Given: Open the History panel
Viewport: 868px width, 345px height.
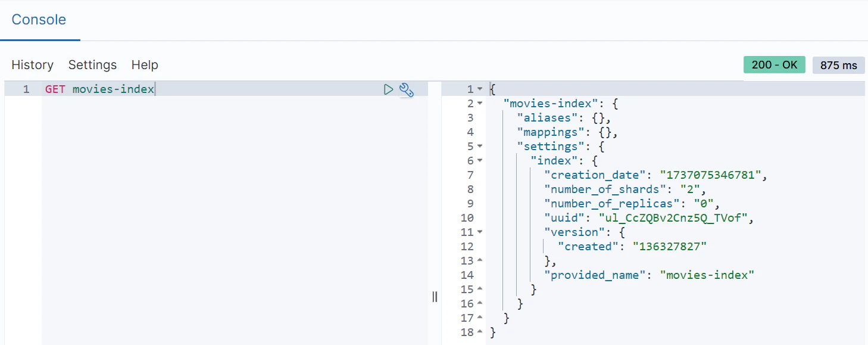Looking at the screenshot, I should (33, 65).
